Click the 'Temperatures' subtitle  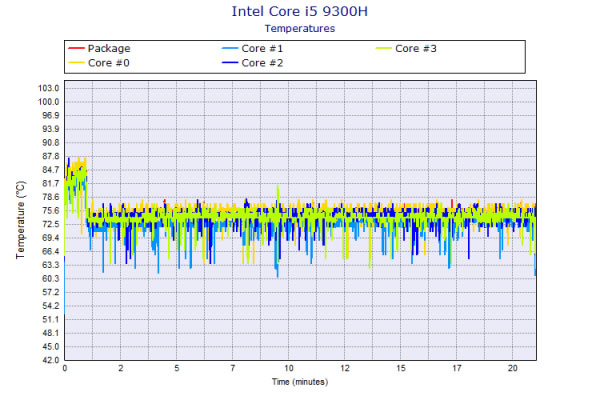point(300,29)
